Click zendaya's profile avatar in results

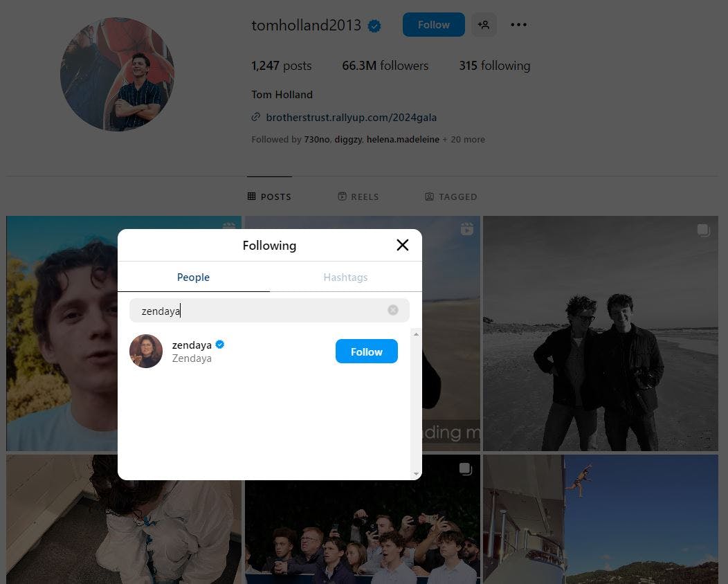pyautogui.click(x=146, y=351)
